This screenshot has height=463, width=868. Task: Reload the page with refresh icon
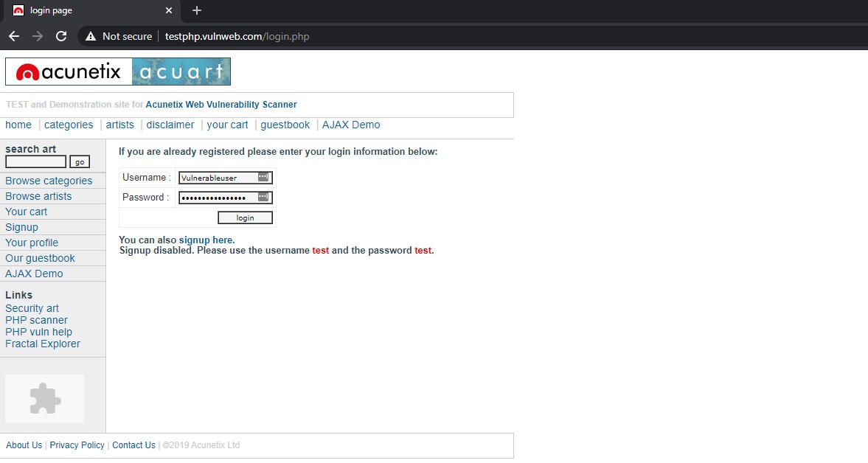(61, 37)
